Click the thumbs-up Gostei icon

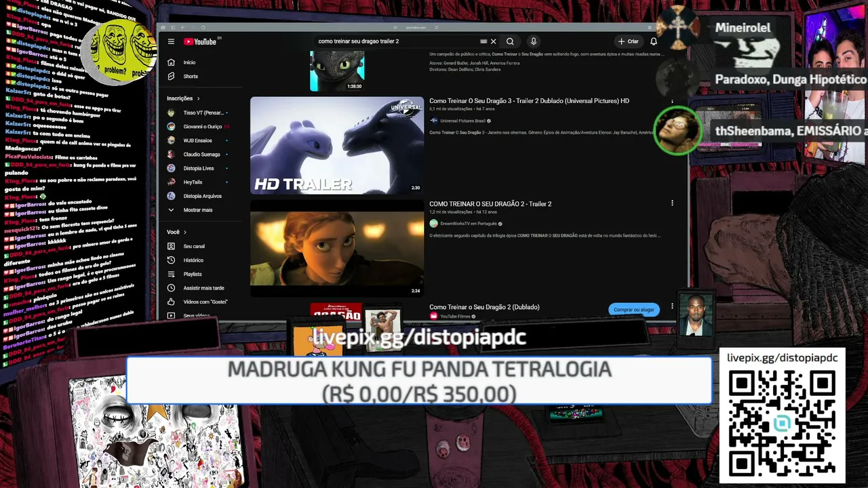coord(171,302)
